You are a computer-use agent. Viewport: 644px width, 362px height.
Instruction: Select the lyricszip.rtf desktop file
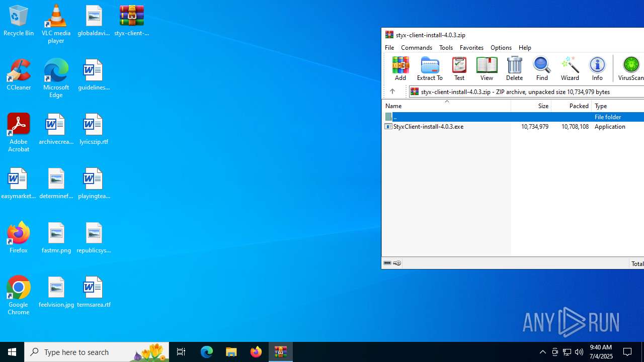tap(94, 129)
